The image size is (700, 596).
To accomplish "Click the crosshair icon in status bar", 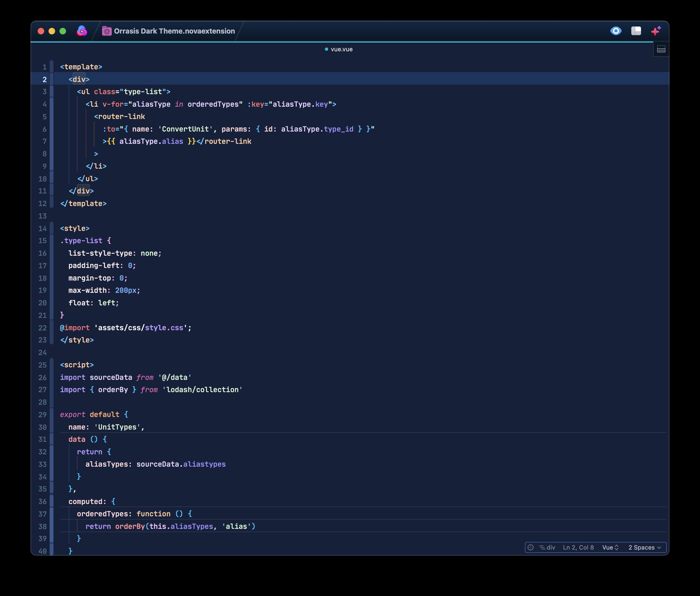I will (x=531, y=547).
